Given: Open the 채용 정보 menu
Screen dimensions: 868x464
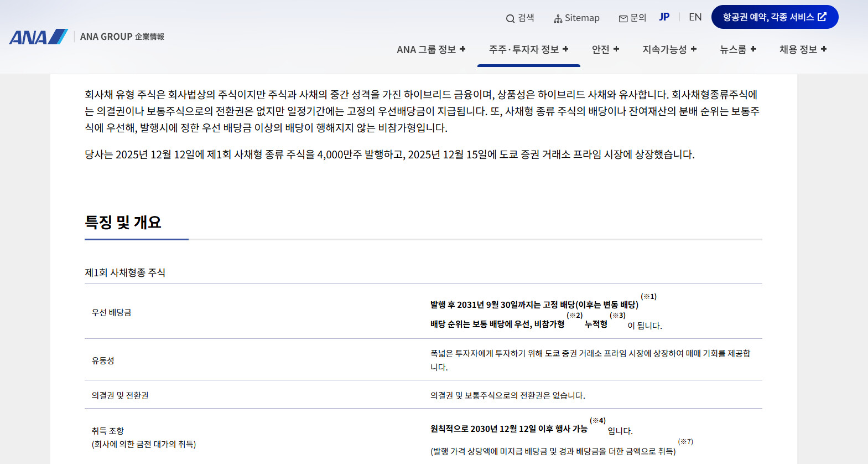Looking at the screenshot, I should point(803,49).
